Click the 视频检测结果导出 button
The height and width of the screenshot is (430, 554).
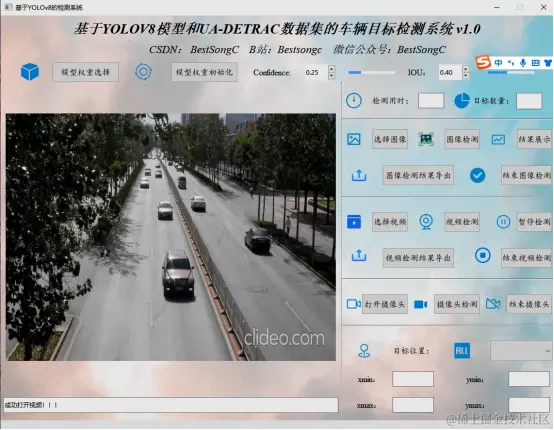pos(418,258)
